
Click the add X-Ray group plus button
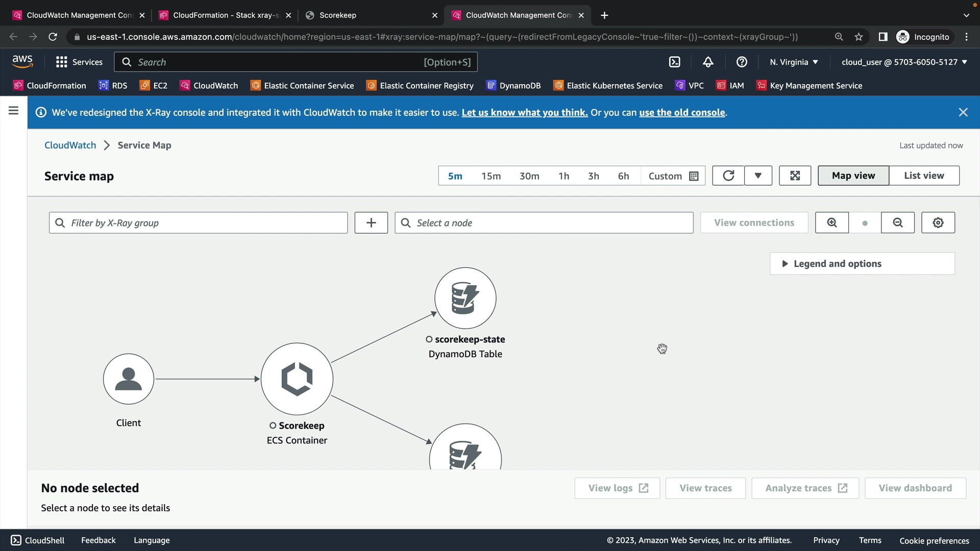click(x=371, y=223)
